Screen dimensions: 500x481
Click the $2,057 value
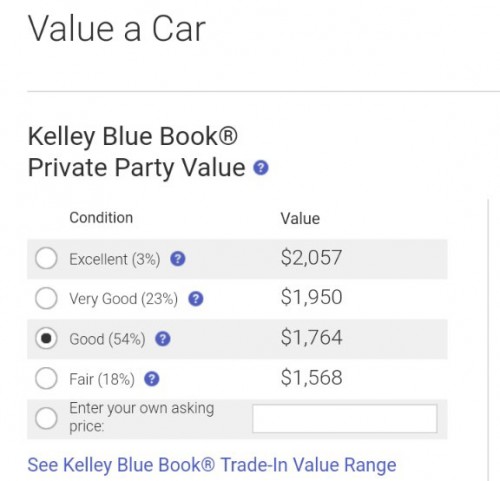[311, 258]
